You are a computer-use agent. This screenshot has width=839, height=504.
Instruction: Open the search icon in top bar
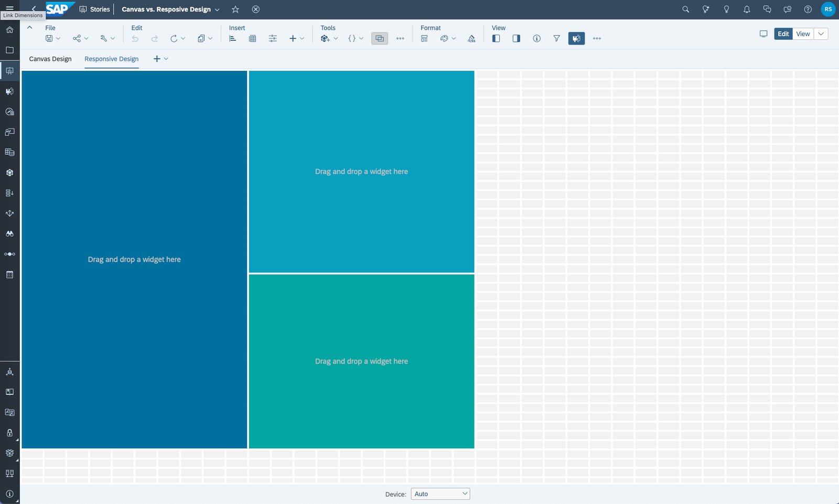pos(685,9)
